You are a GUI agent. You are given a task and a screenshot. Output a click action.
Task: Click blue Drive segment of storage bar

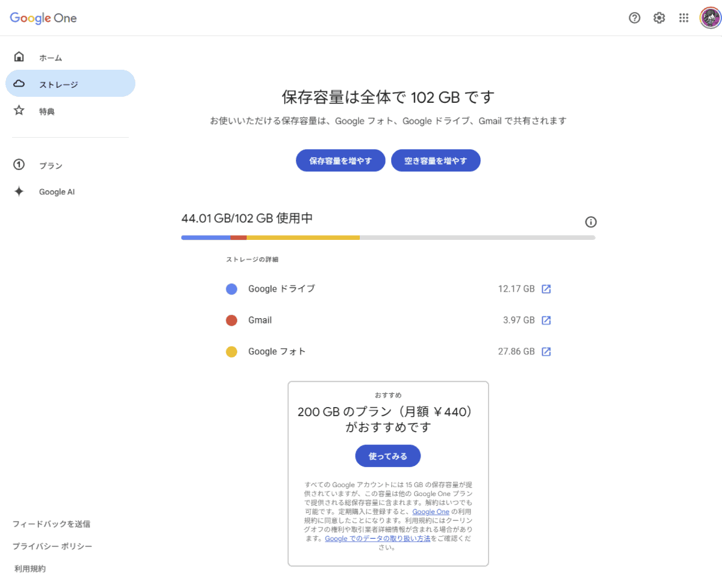206,237
